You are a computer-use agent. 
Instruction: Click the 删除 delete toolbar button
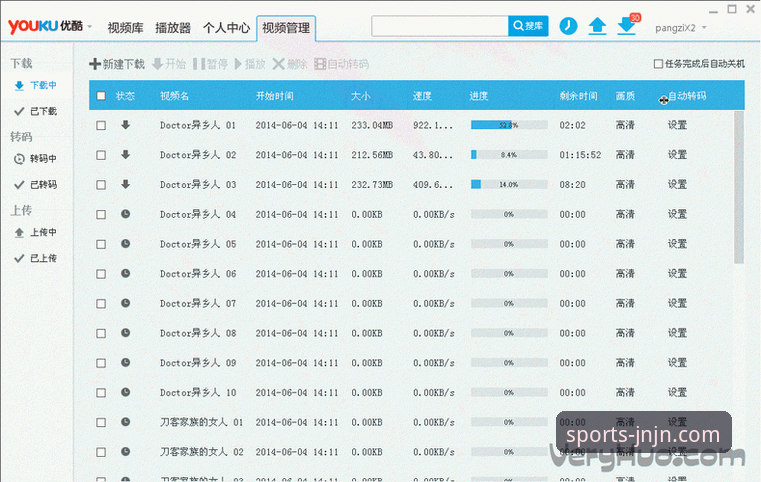[290, 64]
